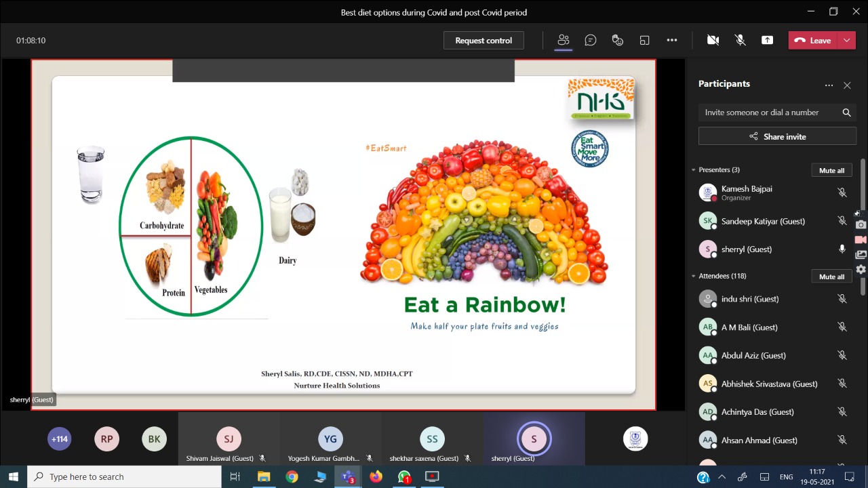Turn on camera in meeting toolbar

tap(713, 40)
